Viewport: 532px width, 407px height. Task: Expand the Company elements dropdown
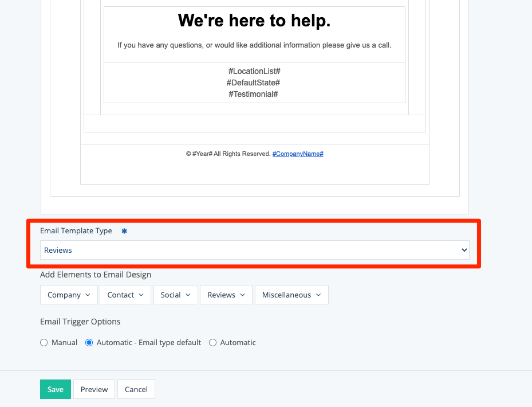[69, 295]
